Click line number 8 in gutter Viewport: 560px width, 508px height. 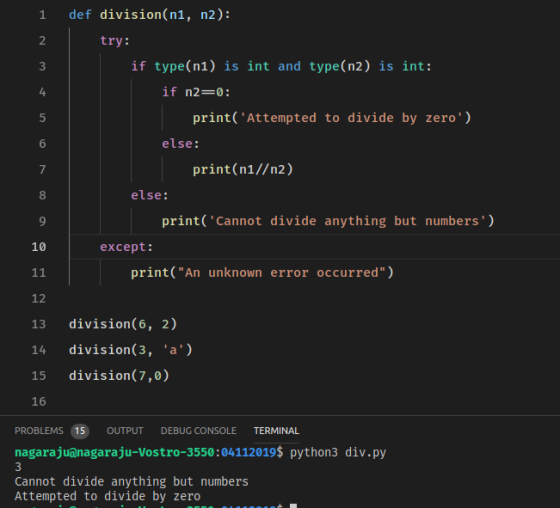tap(42, 195)
